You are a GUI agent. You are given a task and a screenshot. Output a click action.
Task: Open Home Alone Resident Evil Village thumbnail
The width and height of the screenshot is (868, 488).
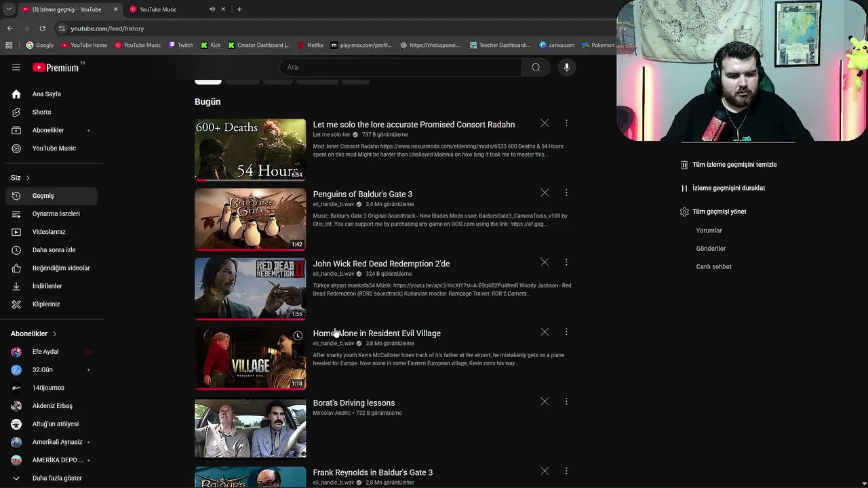[250, 359]
